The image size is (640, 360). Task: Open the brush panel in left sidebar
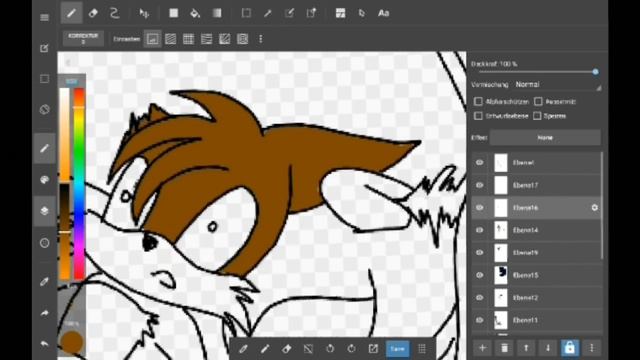(44, 148)
